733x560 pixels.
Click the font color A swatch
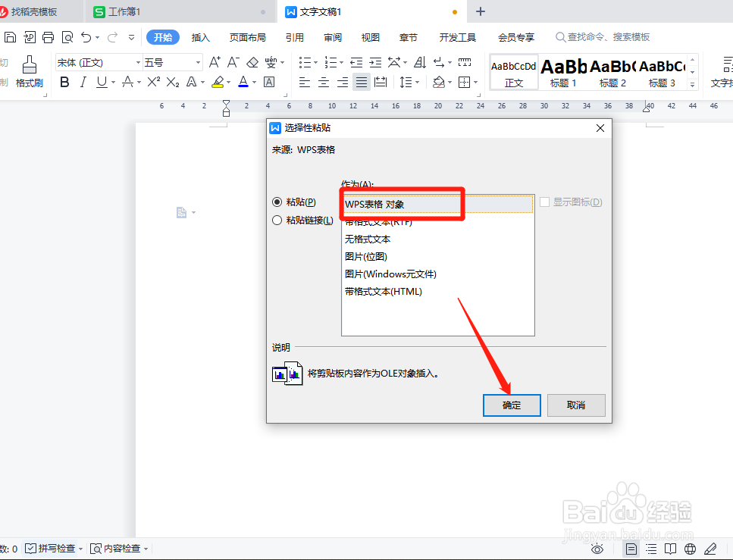(x=243, y=83)
